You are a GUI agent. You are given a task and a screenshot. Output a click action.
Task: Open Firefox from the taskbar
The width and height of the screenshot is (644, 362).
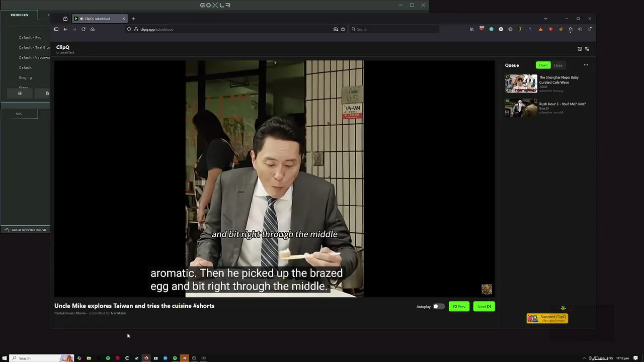tap(146, 358)
